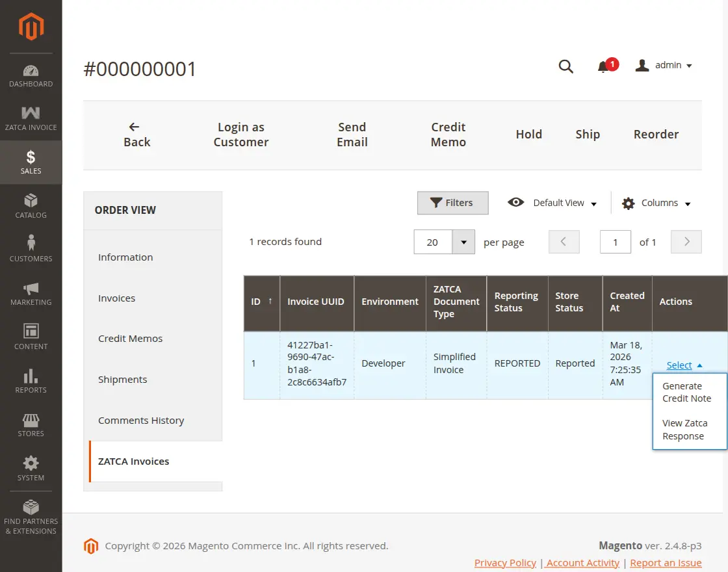Choose View Zatca Response action
Image resolution: width=728 pixels, height=572 pixels.
[x=685, y=430]
